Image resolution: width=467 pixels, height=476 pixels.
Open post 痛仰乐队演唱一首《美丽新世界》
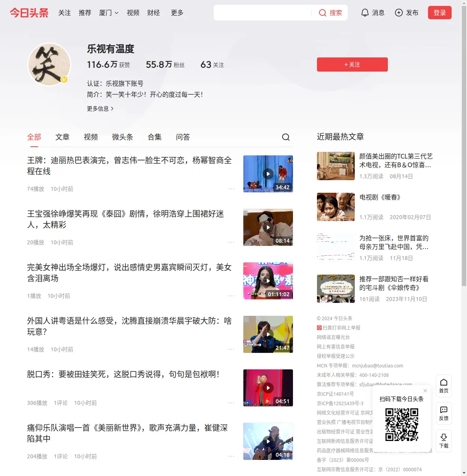click(x=128, y=433)
